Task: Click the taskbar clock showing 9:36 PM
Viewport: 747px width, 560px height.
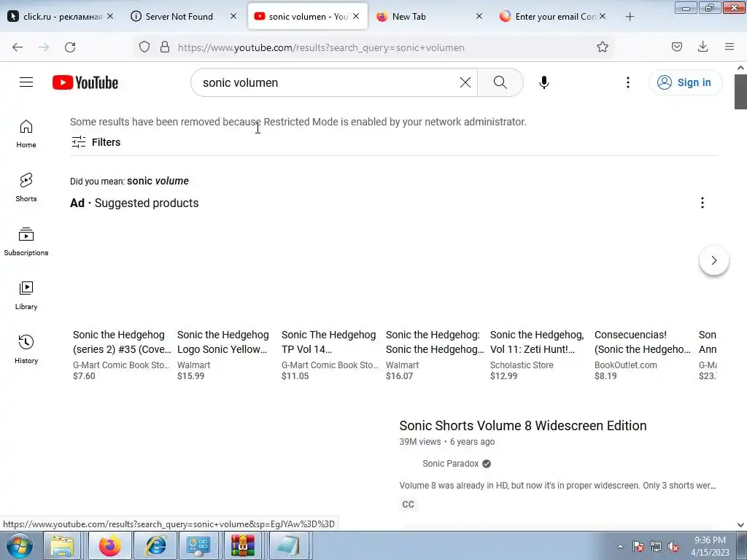Action: click(710, 546)
